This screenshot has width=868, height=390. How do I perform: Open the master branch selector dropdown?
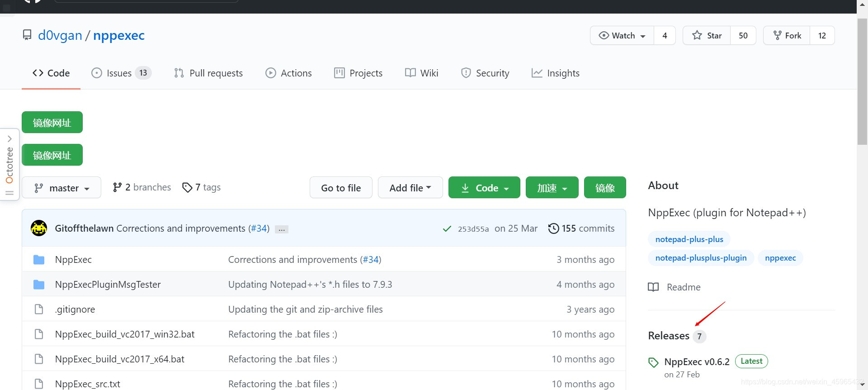(x=61, y=187)
